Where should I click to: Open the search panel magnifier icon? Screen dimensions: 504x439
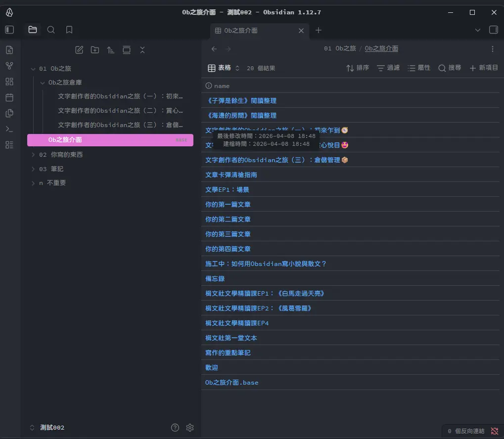tap(51, 30)
